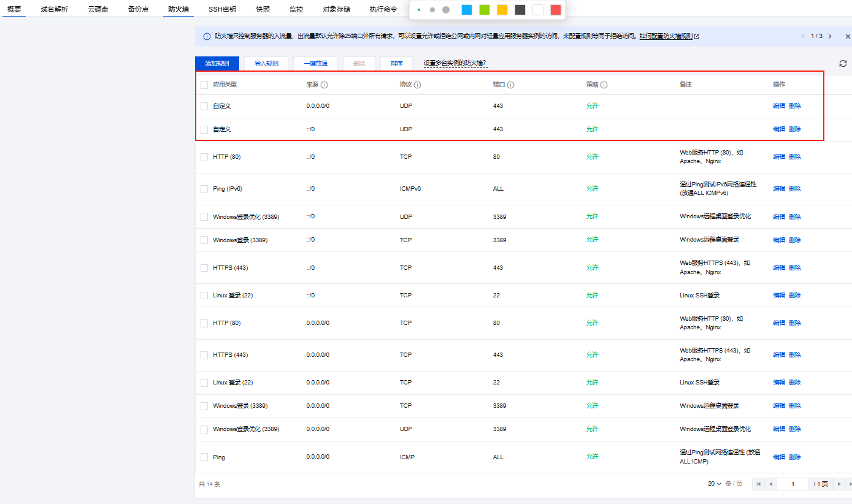Delete the ICMP Ping rule

click(795, 457)
